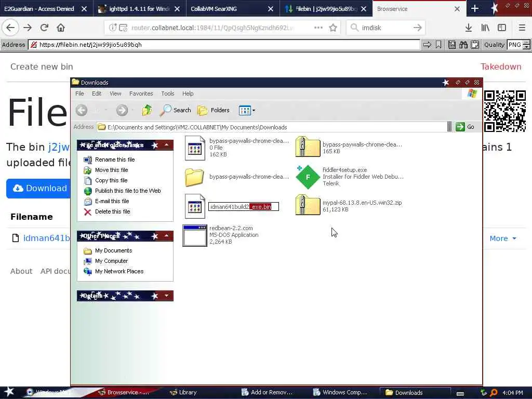
Task: Click Delete this file task
Action: point(113,212)
